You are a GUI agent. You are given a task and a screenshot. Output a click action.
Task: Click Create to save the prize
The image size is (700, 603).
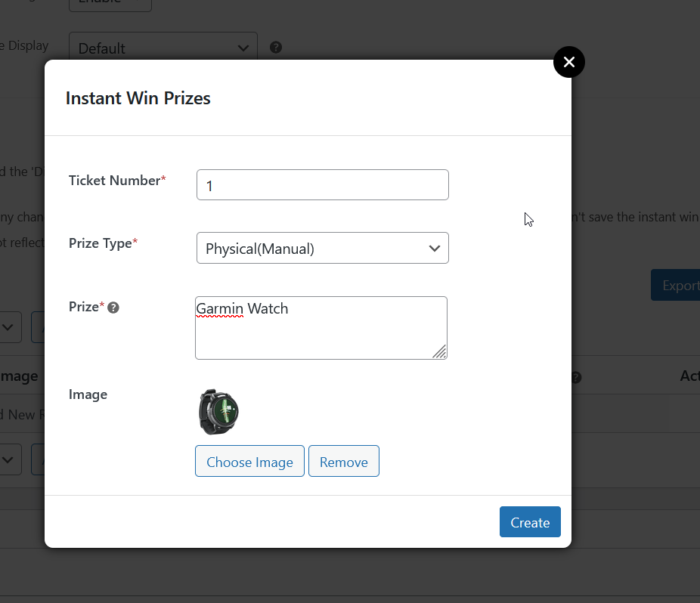[x=529, y=522]
